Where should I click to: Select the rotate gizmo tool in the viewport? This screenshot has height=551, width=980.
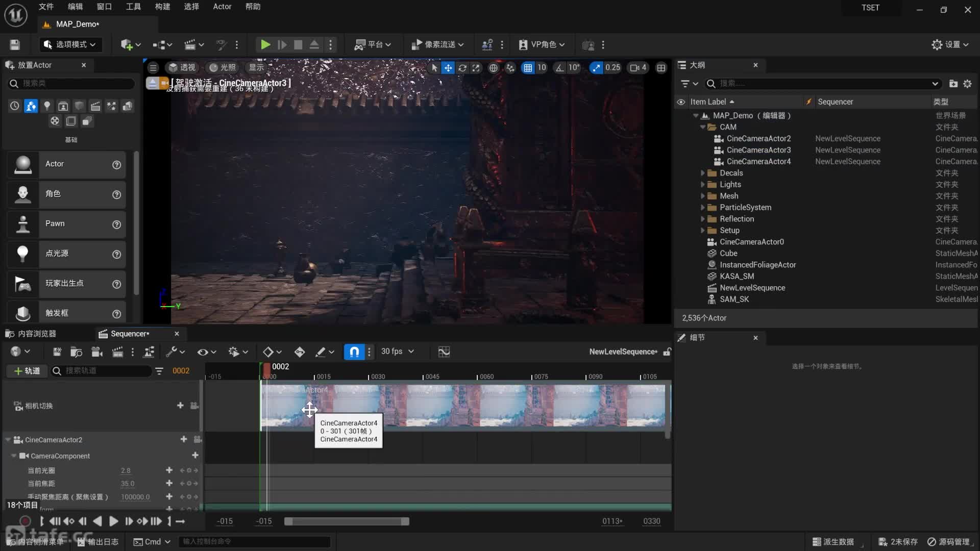462,68
